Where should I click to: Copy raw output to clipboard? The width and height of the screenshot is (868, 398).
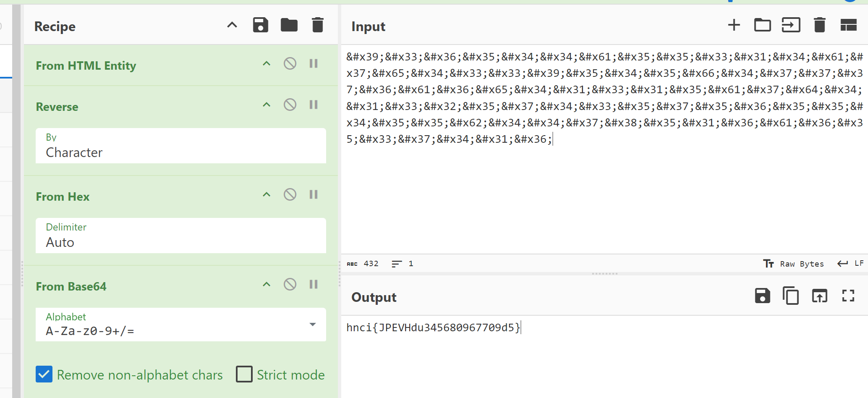tap(791, 296)
